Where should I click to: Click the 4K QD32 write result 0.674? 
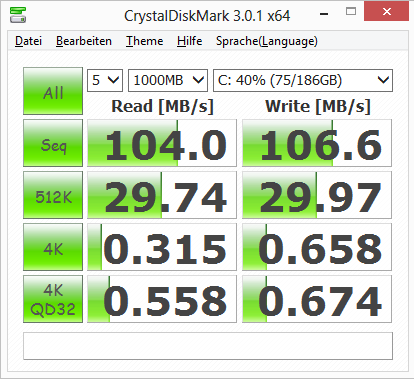[317, 299]
